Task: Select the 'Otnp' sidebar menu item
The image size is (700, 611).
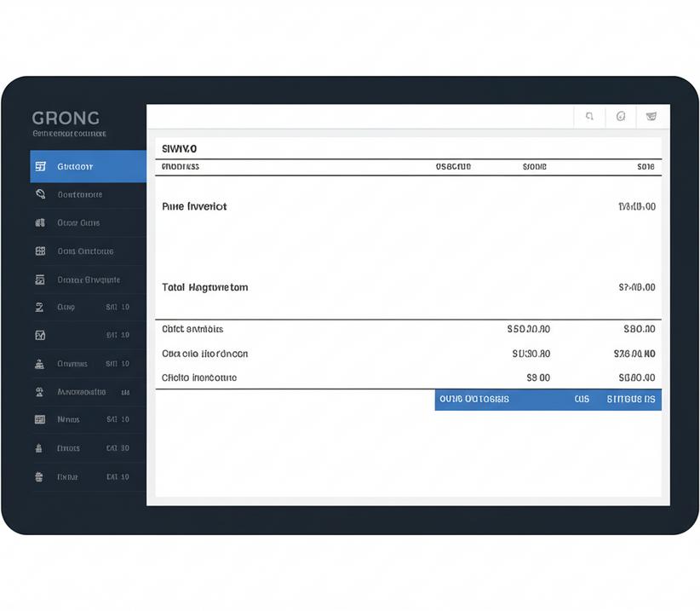Action: 66,307
